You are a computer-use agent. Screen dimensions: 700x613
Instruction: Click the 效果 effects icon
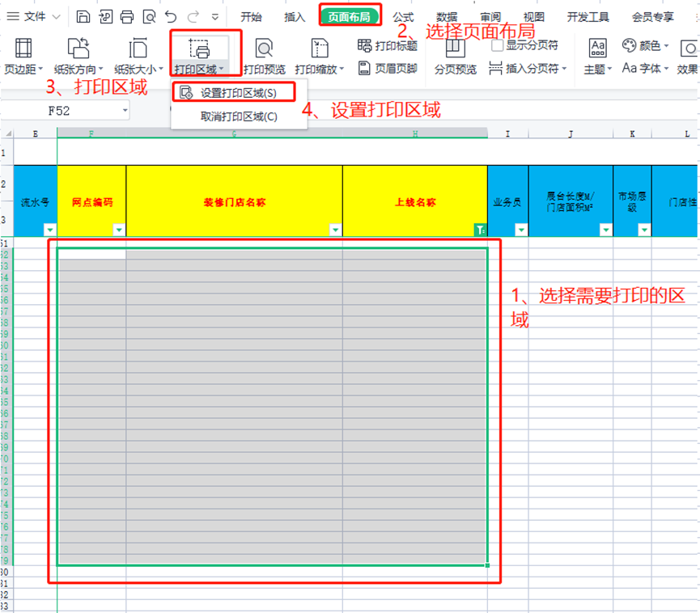[x=689, y=49]
